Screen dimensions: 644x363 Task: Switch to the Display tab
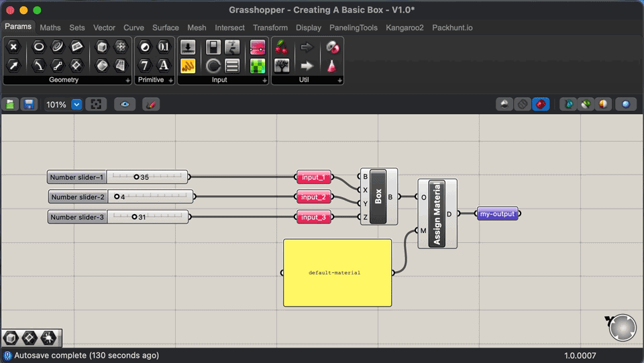point(309,28)
